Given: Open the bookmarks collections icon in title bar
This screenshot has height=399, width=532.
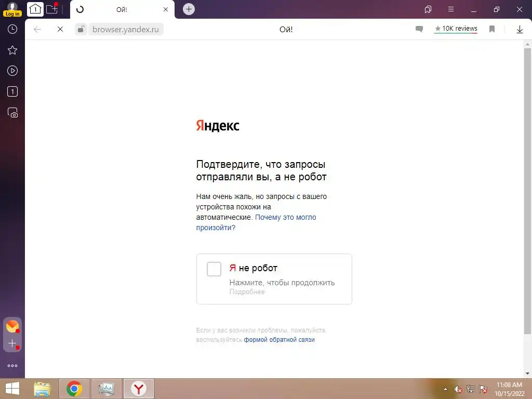Looking at the screenshot, I should click(428, 9).
